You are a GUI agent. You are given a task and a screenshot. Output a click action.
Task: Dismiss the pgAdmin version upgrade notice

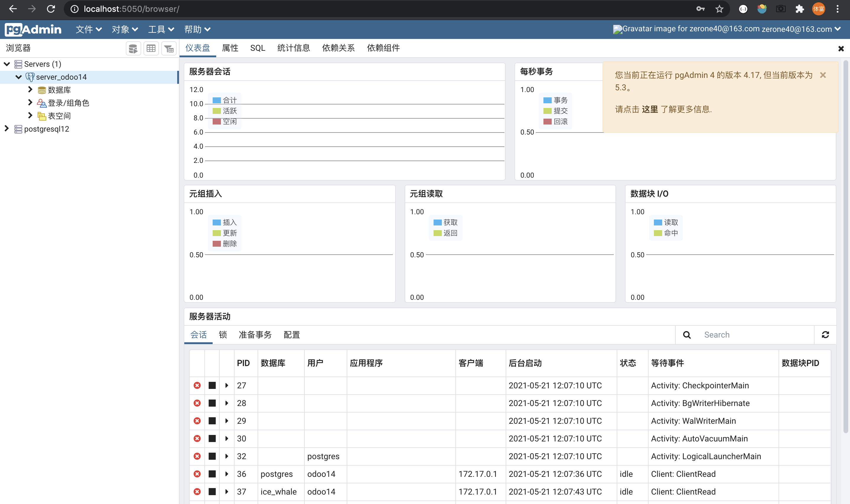click(x=823, y=75)
